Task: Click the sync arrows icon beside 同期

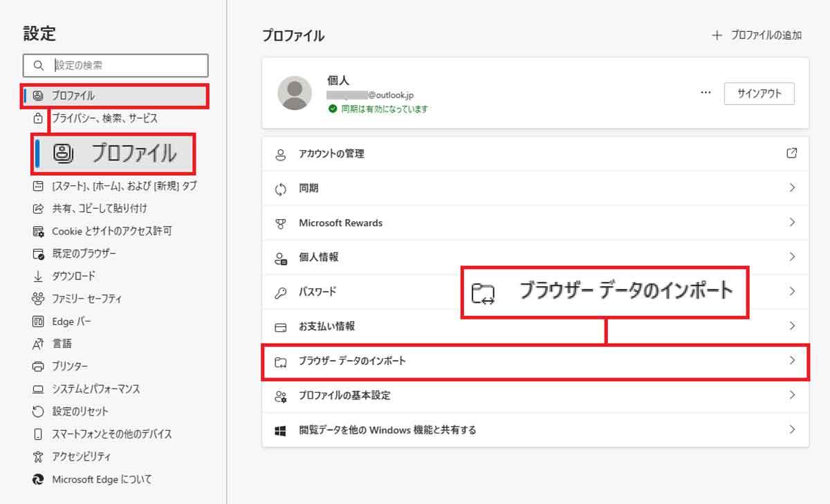Action: (x=280, y=189)
